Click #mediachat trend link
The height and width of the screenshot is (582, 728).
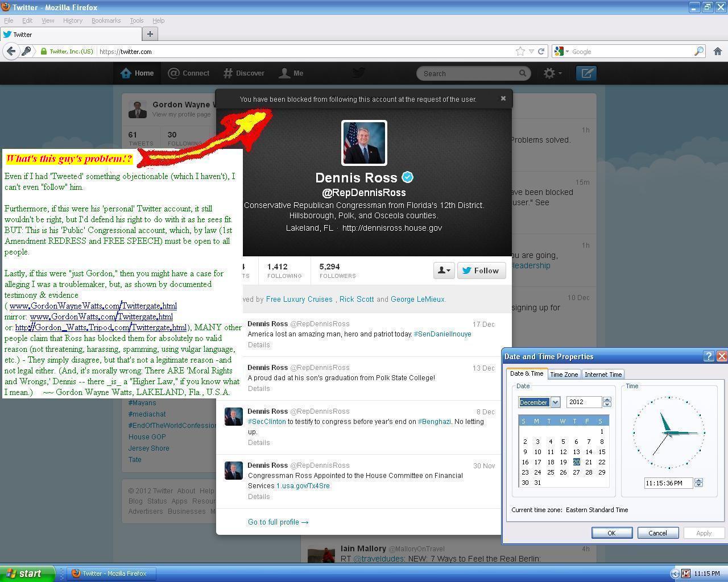[147, 414]
